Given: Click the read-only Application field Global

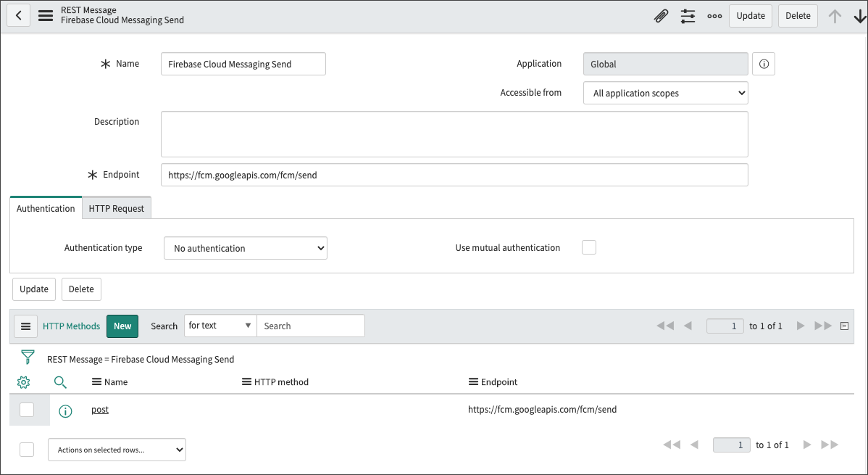Looking at the screenshot, I should [665, 64].
